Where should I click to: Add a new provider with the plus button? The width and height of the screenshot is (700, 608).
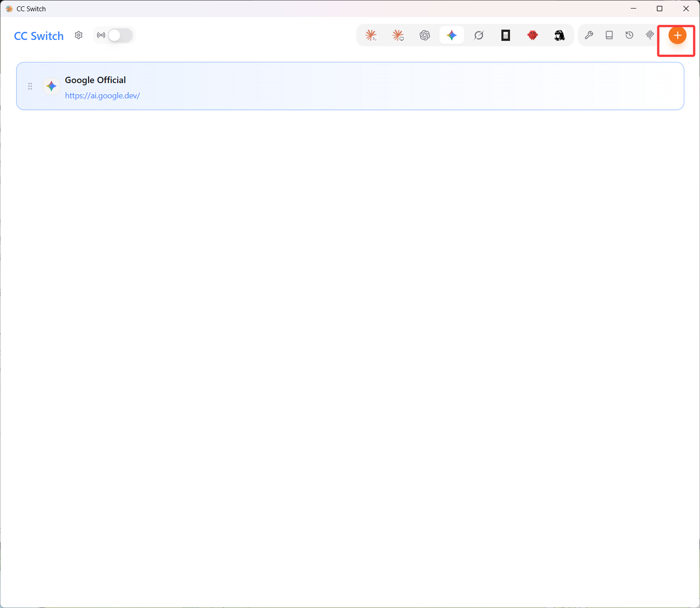(x=678, y=35)
